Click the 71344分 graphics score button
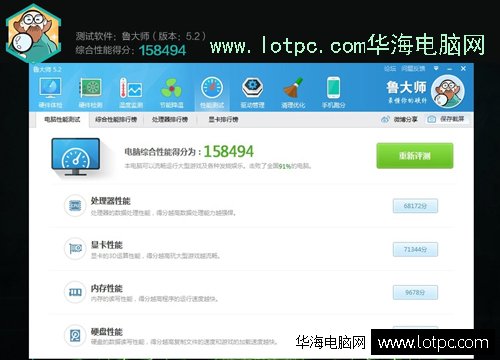 coord(415,249)
